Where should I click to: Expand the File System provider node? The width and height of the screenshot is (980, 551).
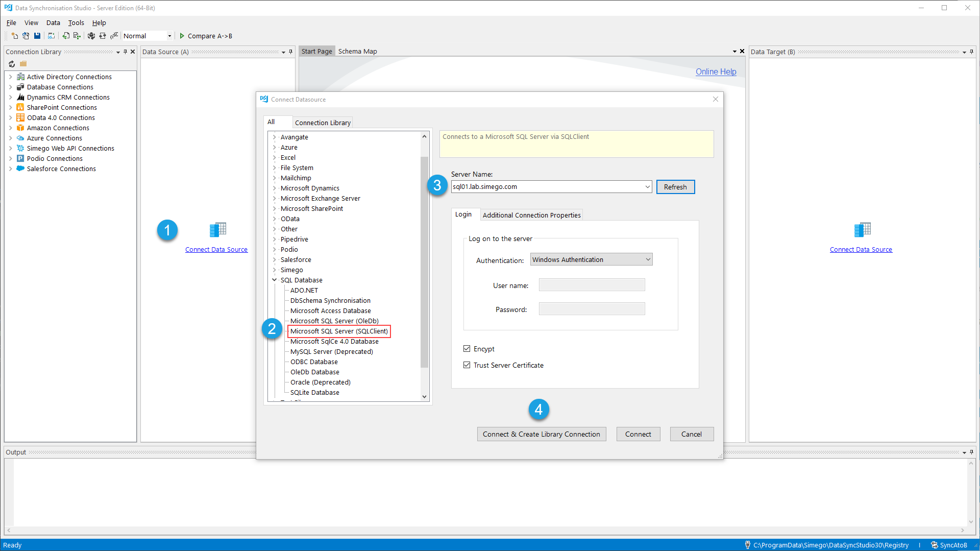274,167
